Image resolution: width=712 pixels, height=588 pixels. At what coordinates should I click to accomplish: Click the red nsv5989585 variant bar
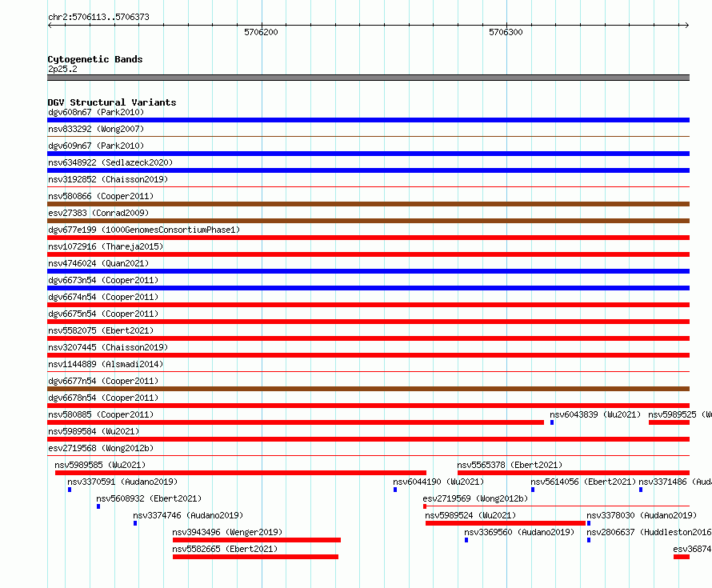pos(241,473)
